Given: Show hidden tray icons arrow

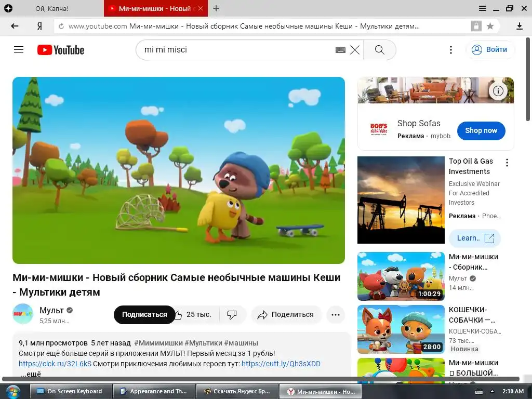Looking at the screenshot, I should pyautogui.click(x=493, y=391).
